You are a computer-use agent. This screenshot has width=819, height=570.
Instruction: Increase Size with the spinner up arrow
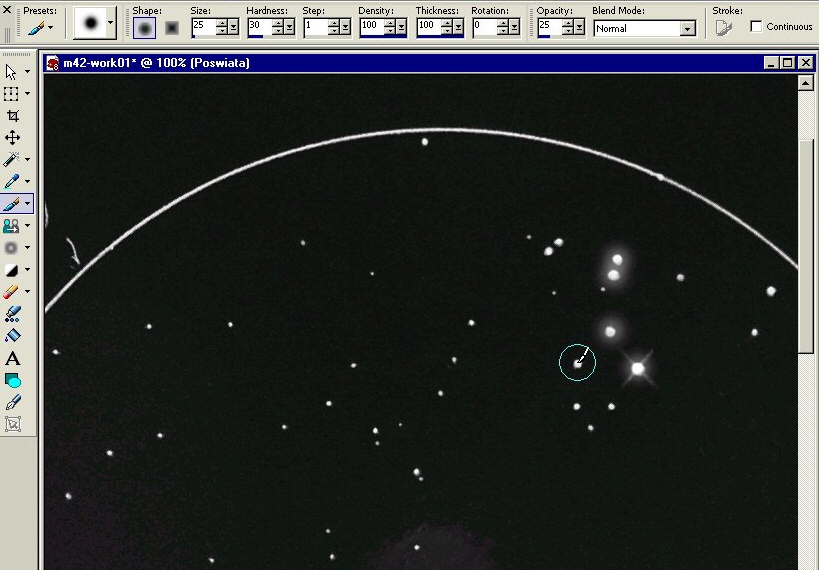[x=222, y=24]
